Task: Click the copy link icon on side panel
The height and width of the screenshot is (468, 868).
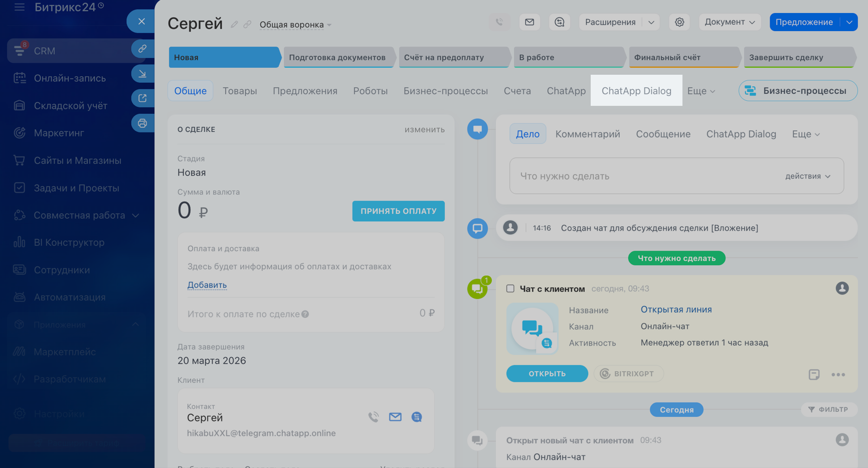Action: point(142,49)
